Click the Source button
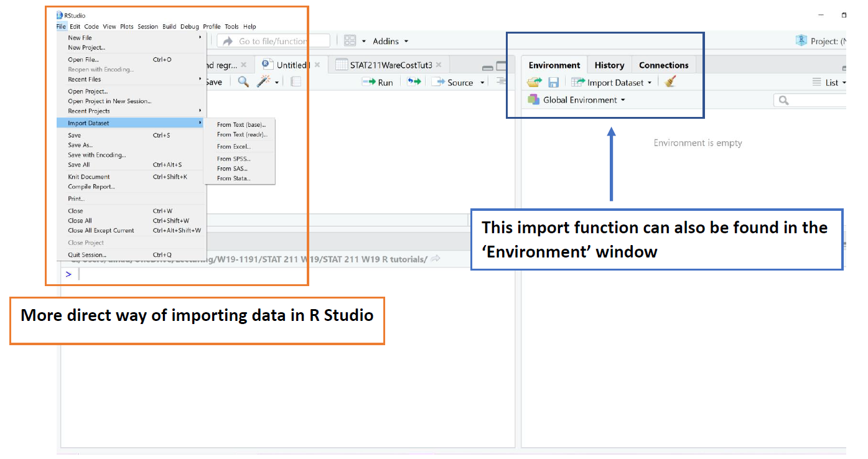The width and height of the screenshot is (868, 459). point(453,82)
